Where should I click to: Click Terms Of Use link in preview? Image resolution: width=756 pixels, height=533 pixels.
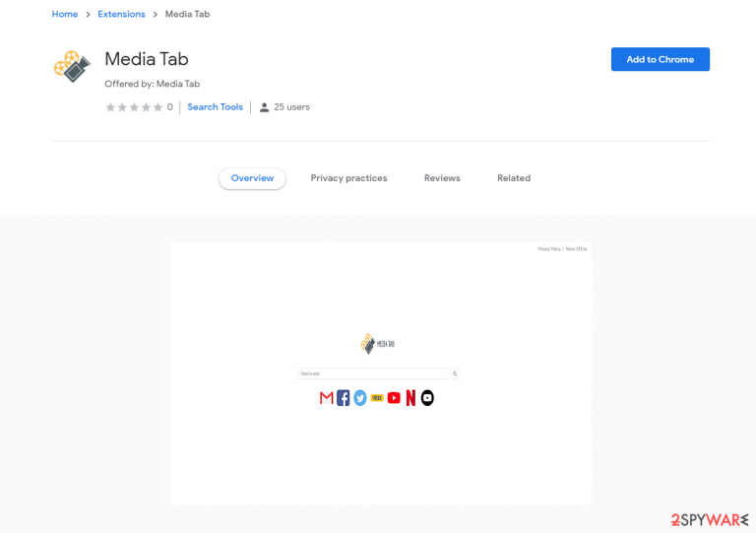pyautogui.click(x=576, y=249)
